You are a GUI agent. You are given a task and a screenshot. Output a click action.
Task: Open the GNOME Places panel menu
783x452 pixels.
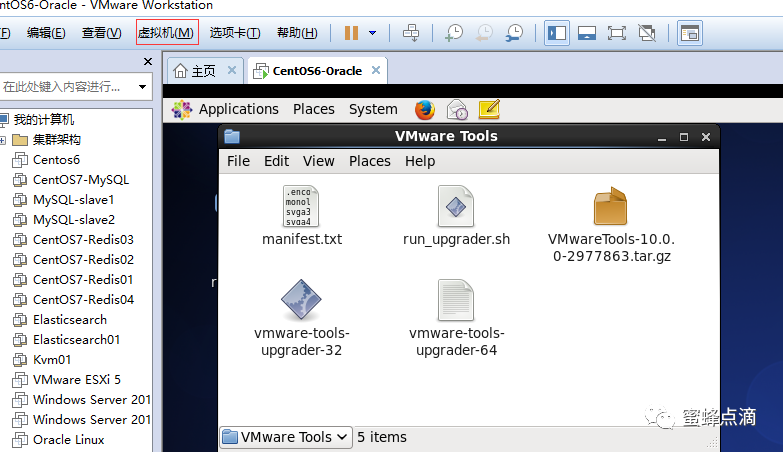(x=314, y=109)
